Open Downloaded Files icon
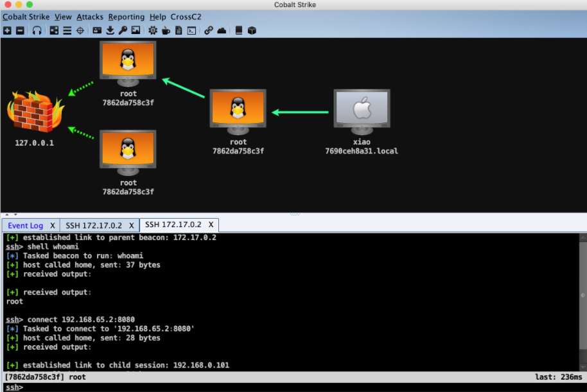 [110, 30]
